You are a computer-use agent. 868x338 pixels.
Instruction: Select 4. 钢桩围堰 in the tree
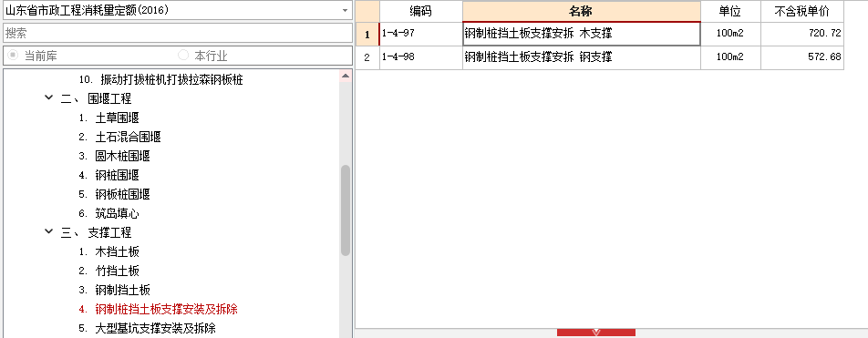(108, 175)
